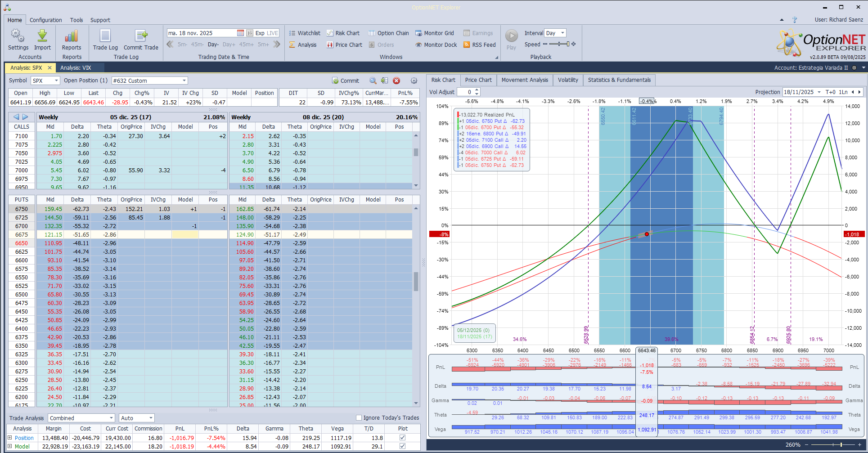Click the Commit Trade ribbon icon
The image size is (868, 453).
tap(141, 36)
